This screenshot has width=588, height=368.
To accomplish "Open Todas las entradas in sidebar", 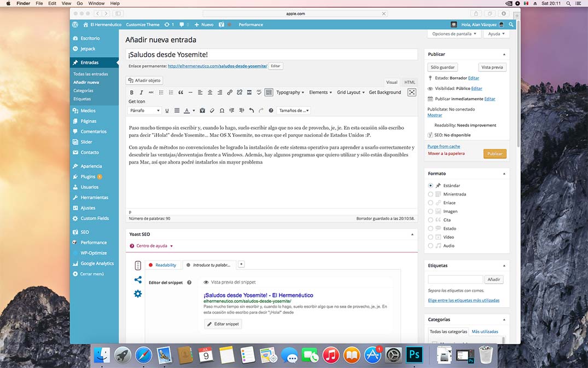I will 90,74.
